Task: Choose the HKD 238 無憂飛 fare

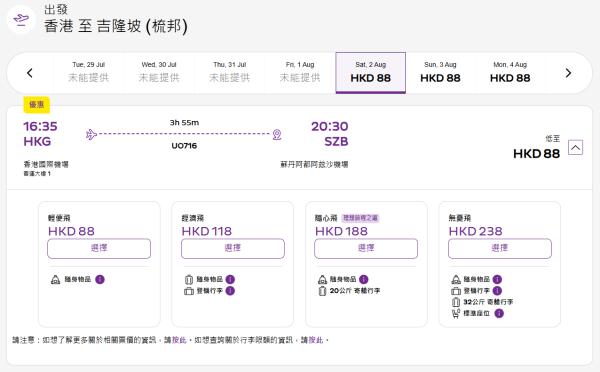Action: point(500,248)
